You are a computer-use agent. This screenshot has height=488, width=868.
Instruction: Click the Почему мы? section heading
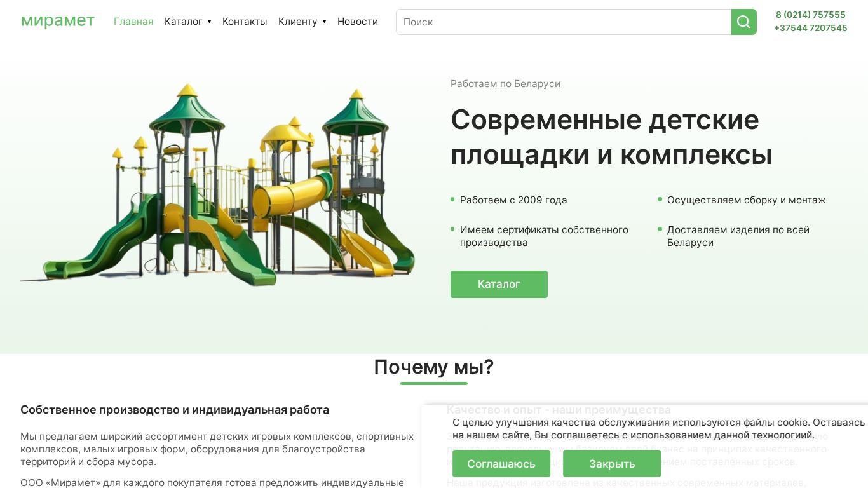[434, 367]
